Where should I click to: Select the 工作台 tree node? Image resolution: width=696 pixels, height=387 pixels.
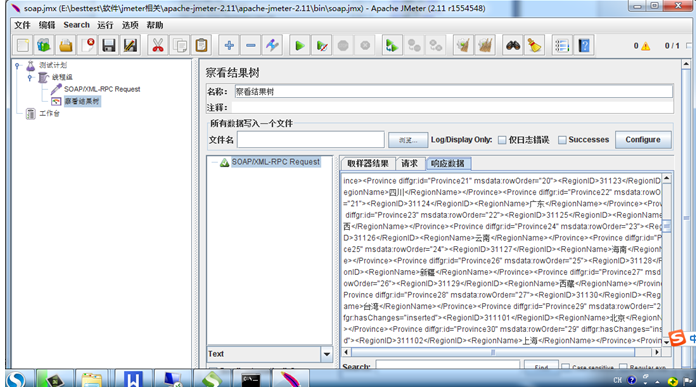point(49,114)
